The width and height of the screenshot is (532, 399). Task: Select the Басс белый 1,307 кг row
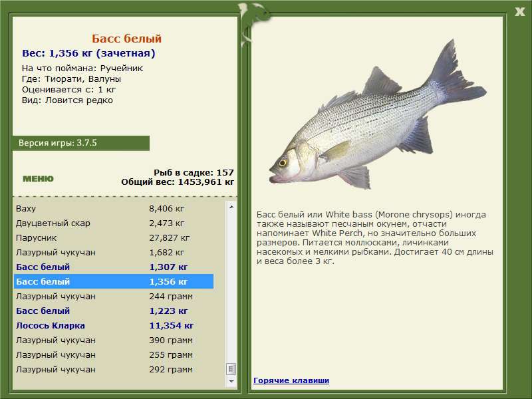click(x=114, y=267)
